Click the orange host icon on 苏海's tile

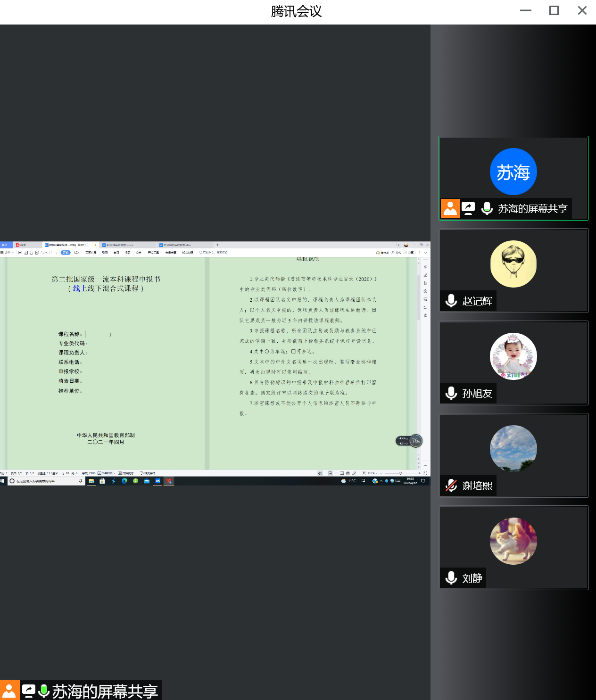450,208
